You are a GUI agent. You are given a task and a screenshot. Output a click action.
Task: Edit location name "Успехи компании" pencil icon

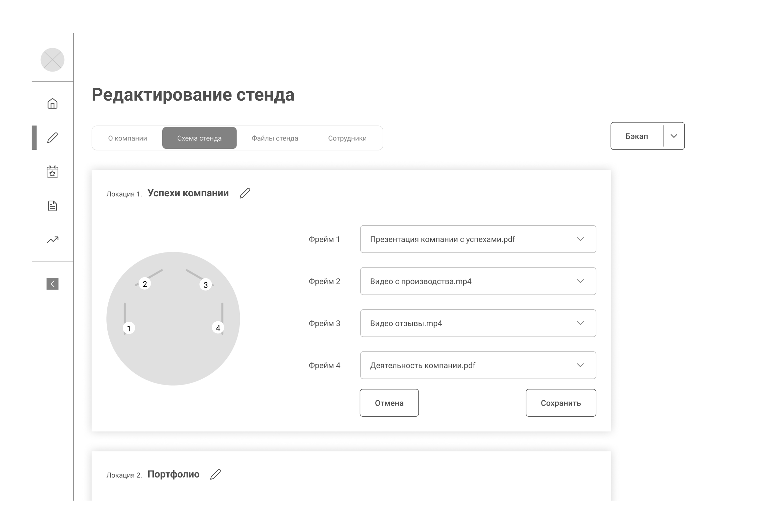coord(245,193)
